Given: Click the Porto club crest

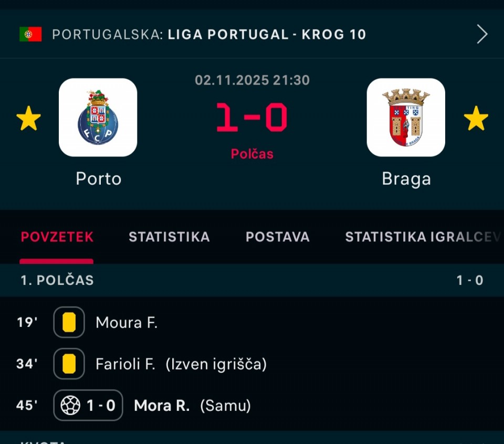Looking at the screenshot, I should click(x=98, y=118).
